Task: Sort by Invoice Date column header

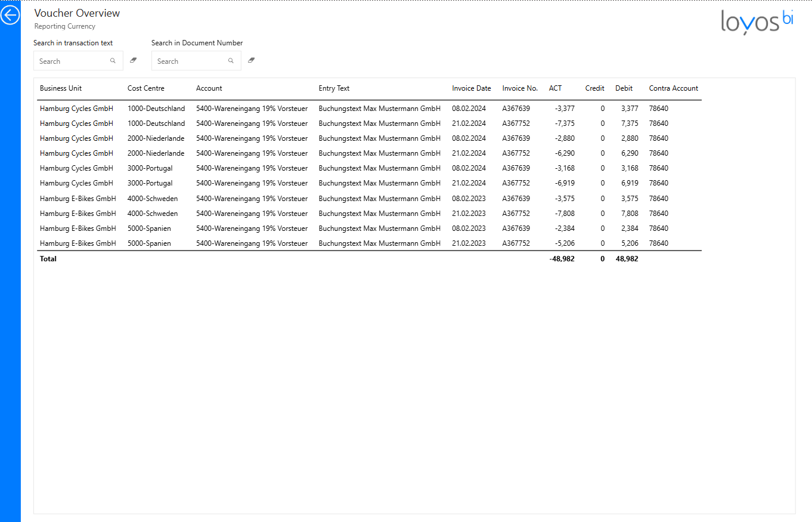Action: coord(472,88)
